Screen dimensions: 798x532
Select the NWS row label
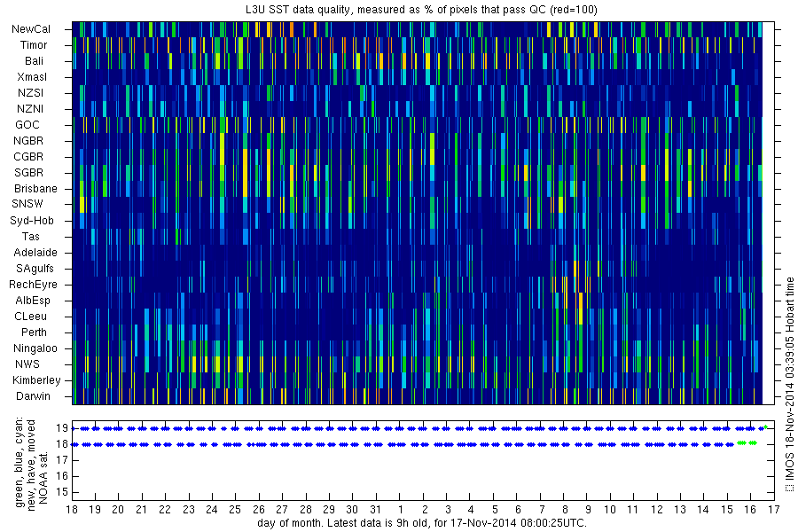coord(27,364)
